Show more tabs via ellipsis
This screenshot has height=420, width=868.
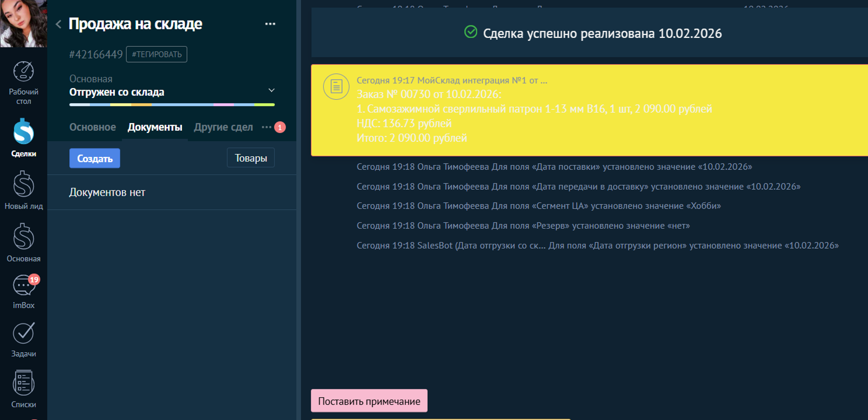(266, 127)
